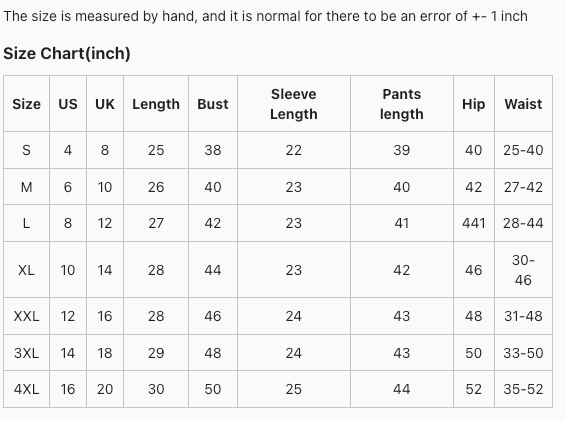565x421 pixels.
Task: Click the measured by hand note text
Action: (265, 16)
